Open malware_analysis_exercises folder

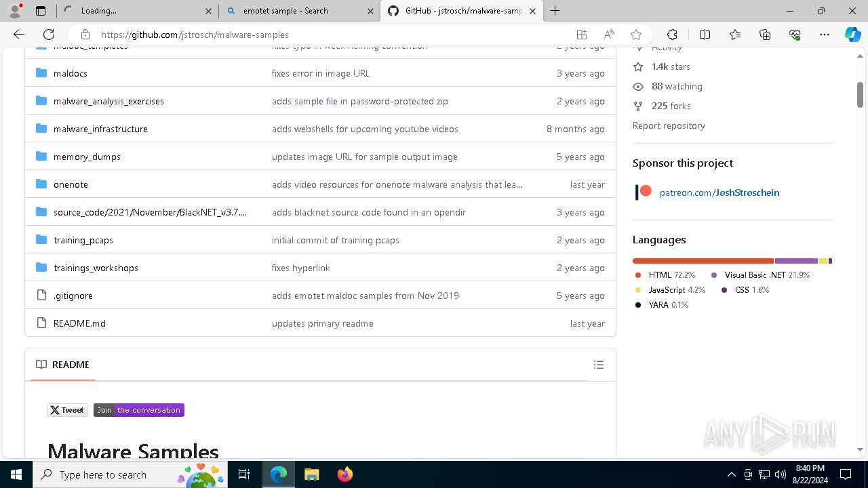tap(108, 101)
